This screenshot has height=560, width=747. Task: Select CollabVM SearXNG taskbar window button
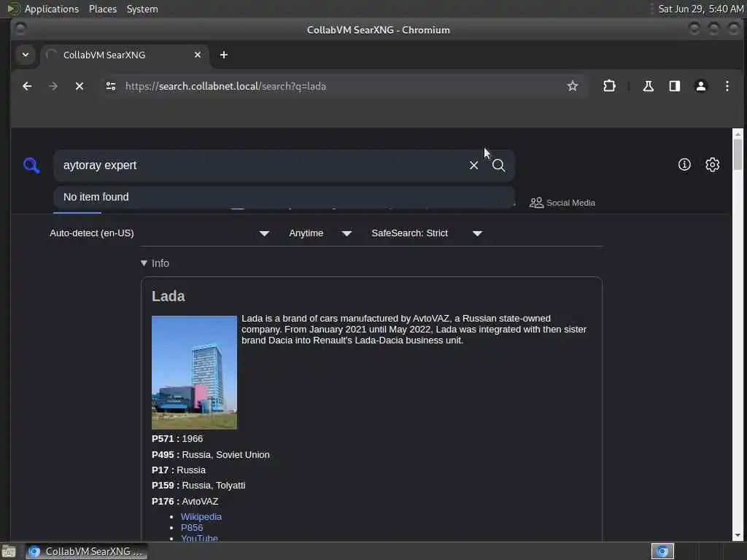[87, 551]
